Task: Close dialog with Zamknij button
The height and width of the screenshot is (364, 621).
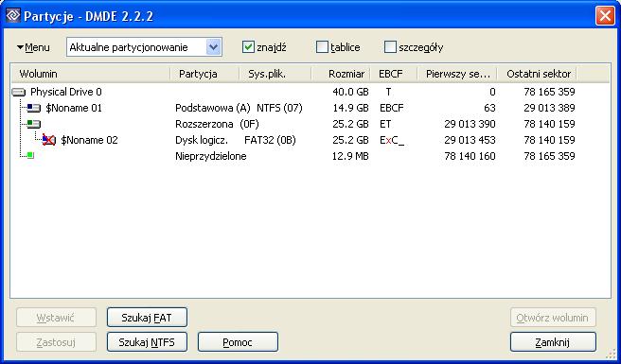Action: (553, 342)
